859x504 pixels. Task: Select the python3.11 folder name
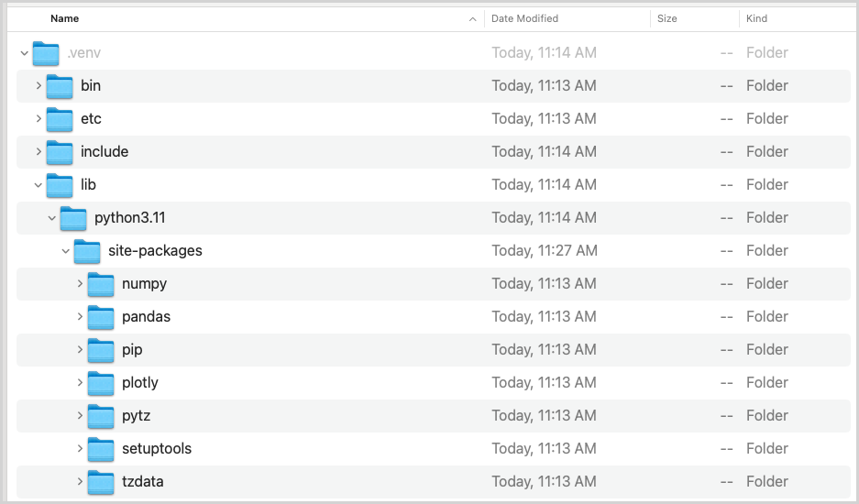(130, 217)
